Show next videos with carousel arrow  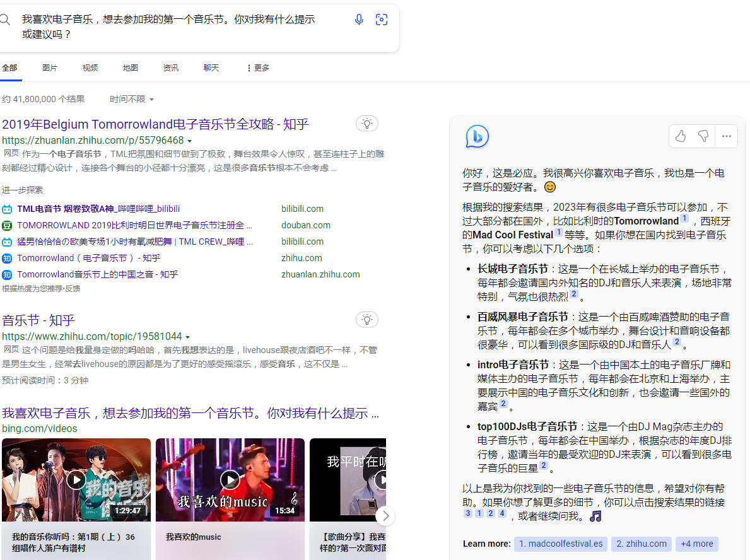coord(385,515)
